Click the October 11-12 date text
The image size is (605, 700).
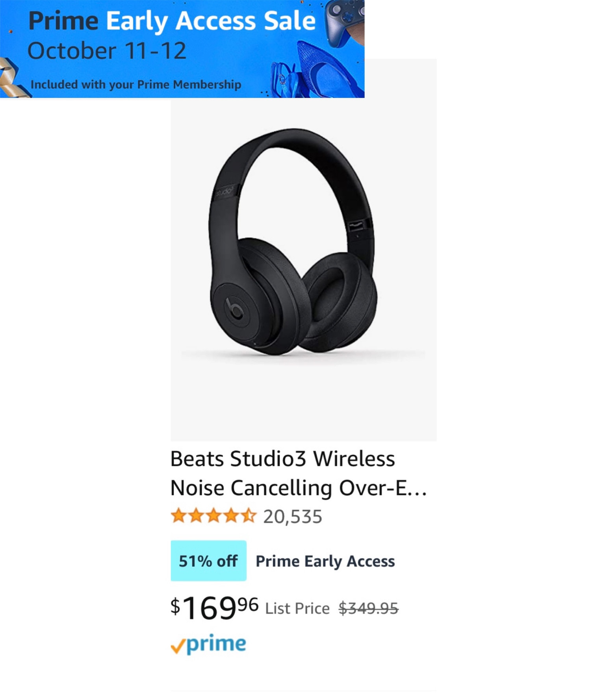tap(106, 51)
